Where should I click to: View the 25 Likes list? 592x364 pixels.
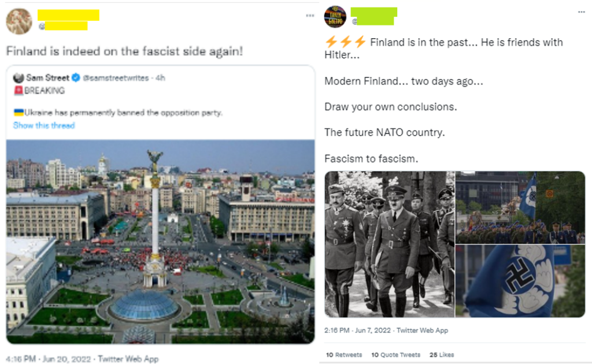tap(442, 354)
